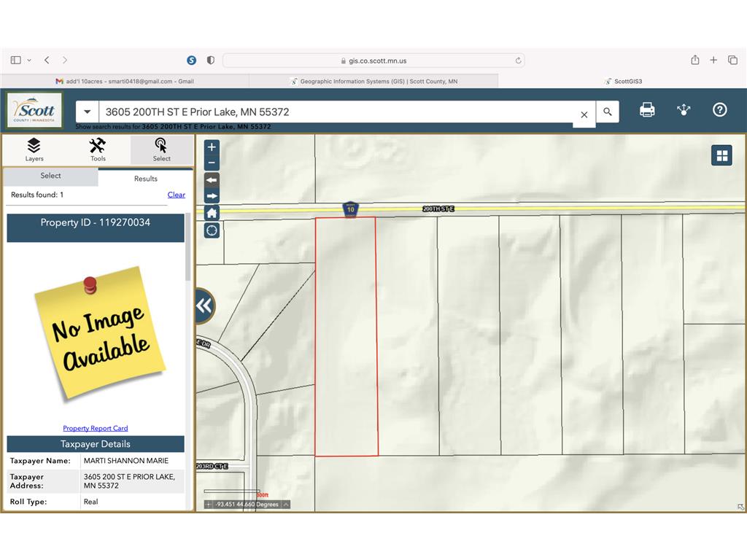This screenshot has height=560, width=747.
Task: Click the 200TH ST E road label
Action: coord(438,209)
